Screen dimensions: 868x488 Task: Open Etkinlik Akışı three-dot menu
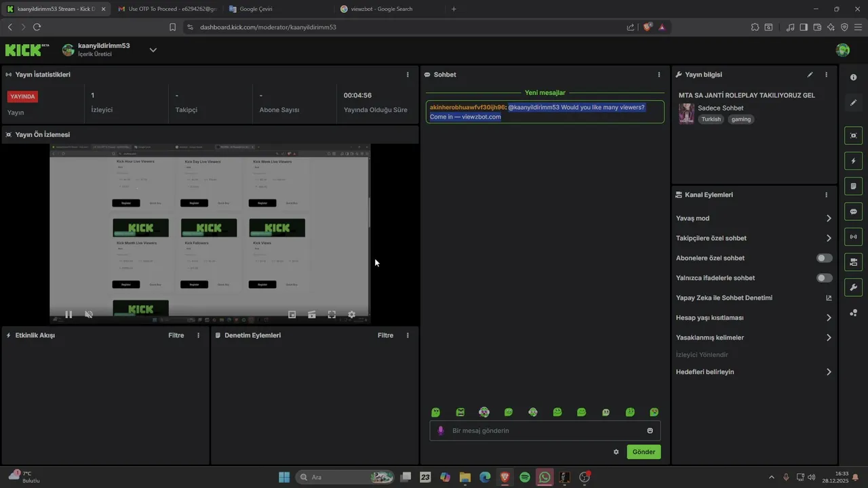(x=199, y=335)
